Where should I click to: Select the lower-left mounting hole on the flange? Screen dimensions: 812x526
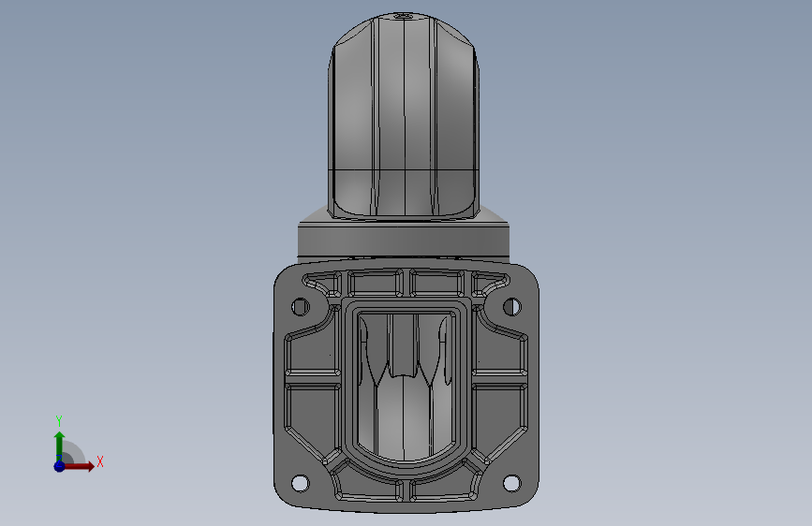tap(301, 483)
